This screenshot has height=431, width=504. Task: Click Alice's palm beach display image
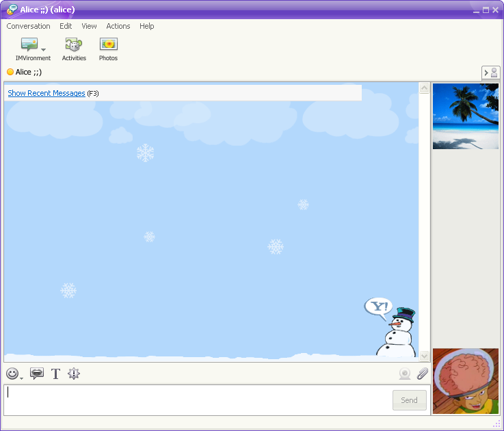(x=466, y=116)
